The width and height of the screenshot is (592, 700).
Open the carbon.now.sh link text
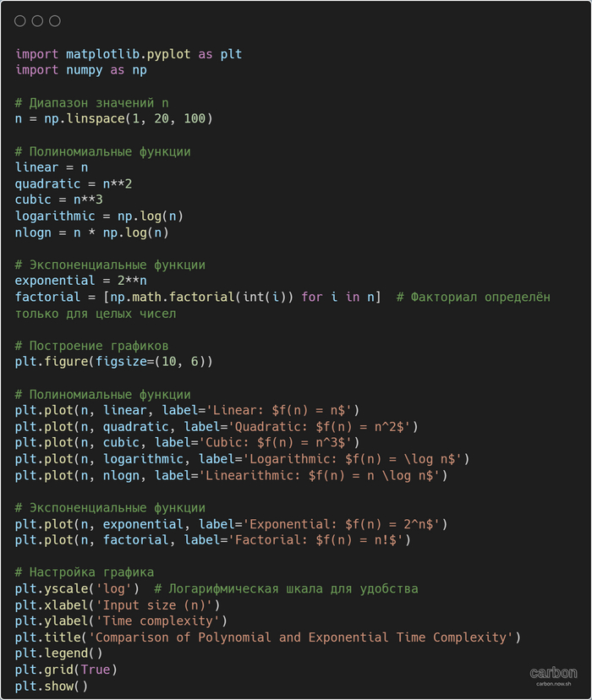pyautogui.click(x=553, y=684)
